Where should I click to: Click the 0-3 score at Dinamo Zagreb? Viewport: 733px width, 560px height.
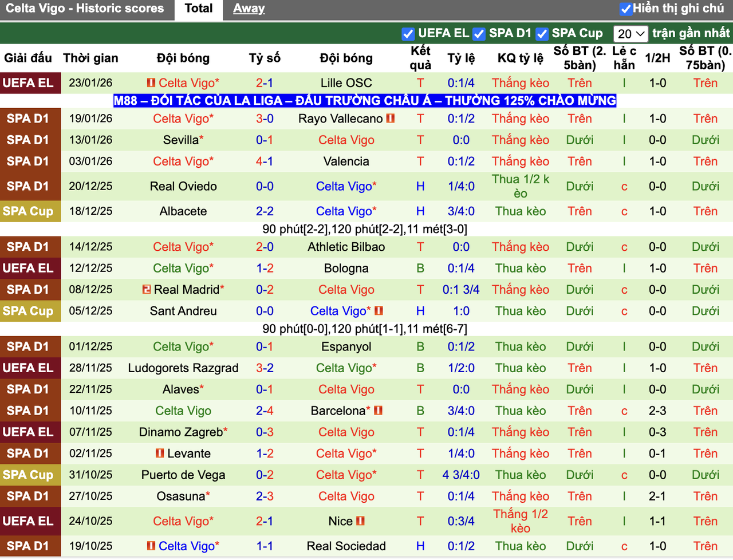click(265, 432)
